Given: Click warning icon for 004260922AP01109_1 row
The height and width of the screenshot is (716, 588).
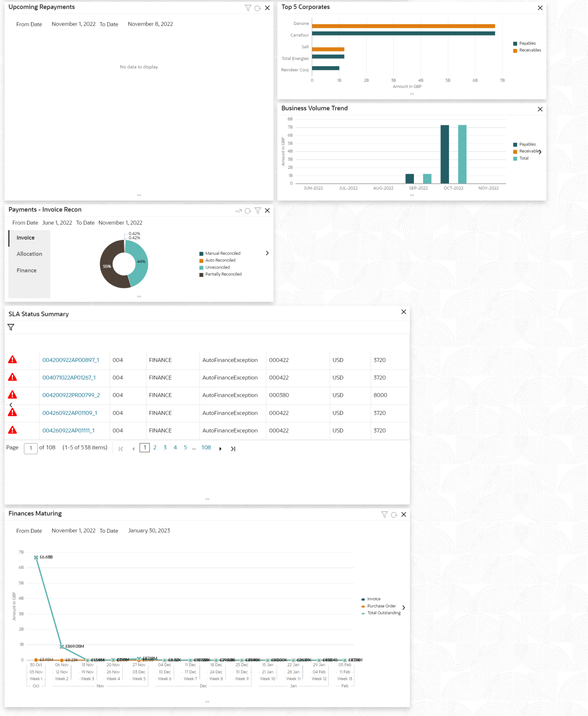Looking at the screenshot, I should tap(13, 412).
